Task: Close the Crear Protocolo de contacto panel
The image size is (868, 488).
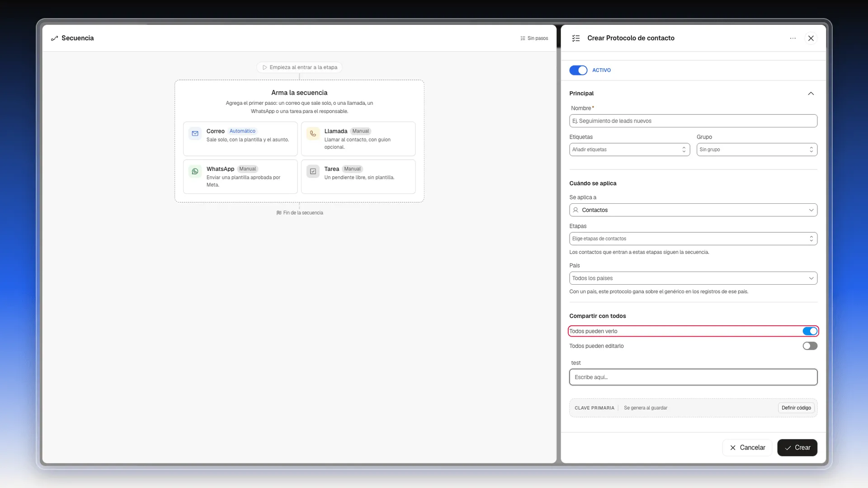Action: coord(811,38)
